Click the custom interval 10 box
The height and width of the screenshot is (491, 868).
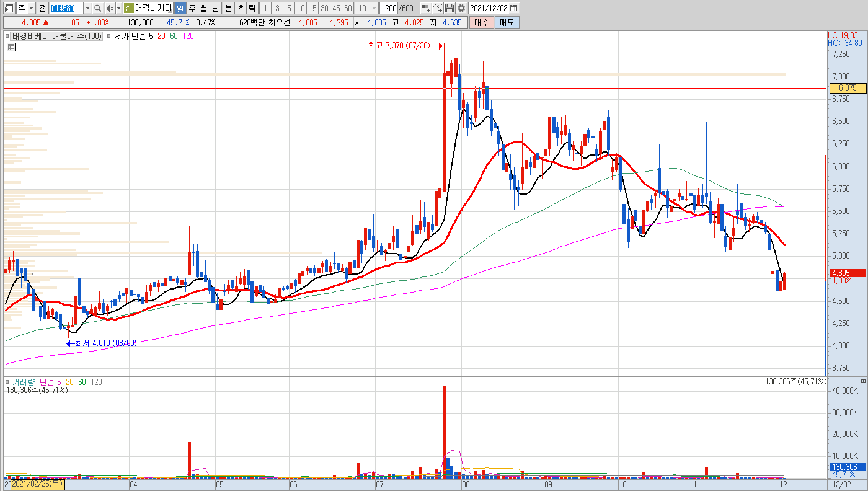362,8
